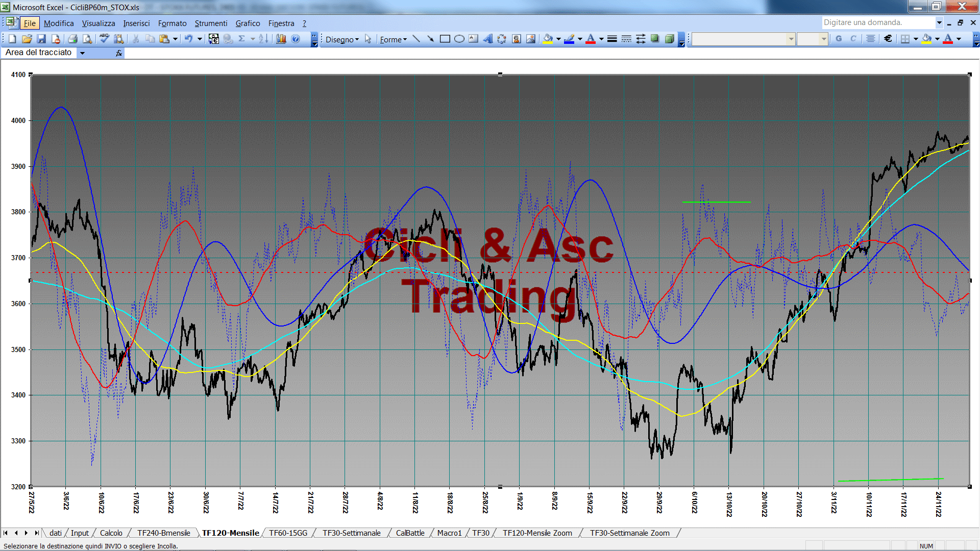Image resolution: width=980 pixels, height=551 pixels.
Task: Open the Dash Style options
Action: pyautogui.click(x=626, y=39)
